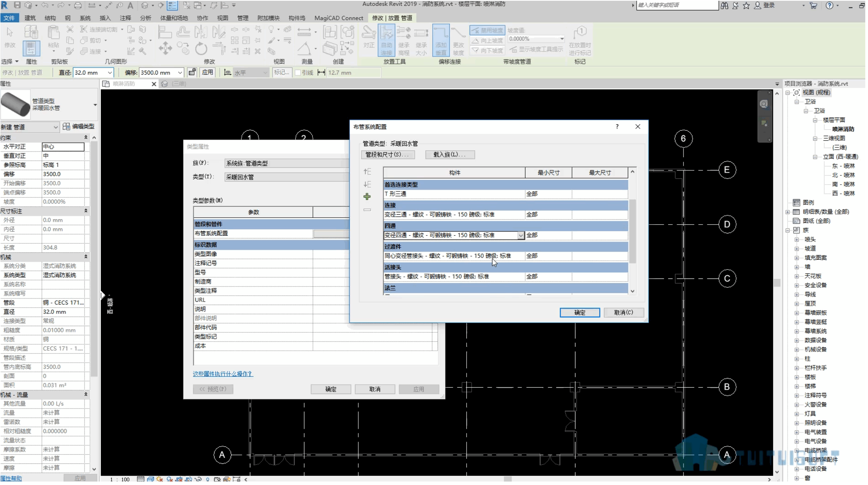The width and height of the screenshot is (868, 485).
Task: Open the 直径 diameter dropdown
Action: click(x=110, y=72)
